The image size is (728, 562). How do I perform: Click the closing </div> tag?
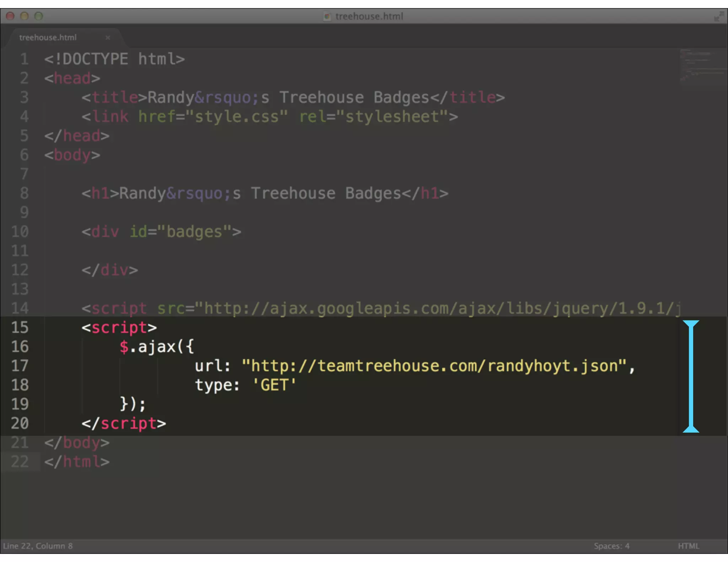click(110, 270)
